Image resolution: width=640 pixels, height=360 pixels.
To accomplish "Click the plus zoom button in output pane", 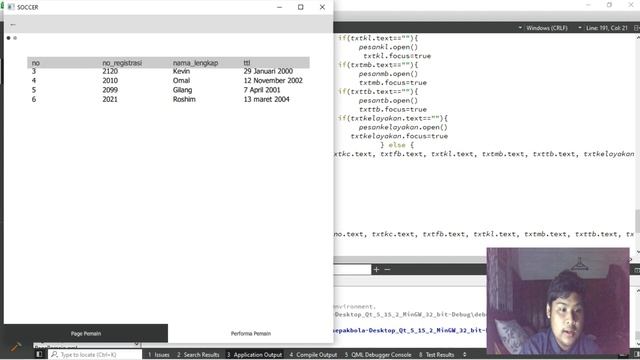I will pyautogui.click(x=376, y=269).
